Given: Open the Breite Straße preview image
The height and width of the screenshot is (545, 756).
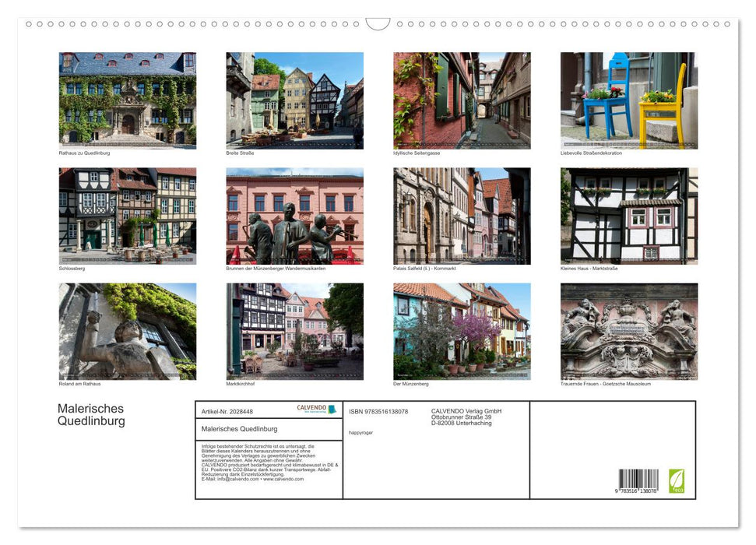Looking at the screenshot, I should tap(294, 100).
